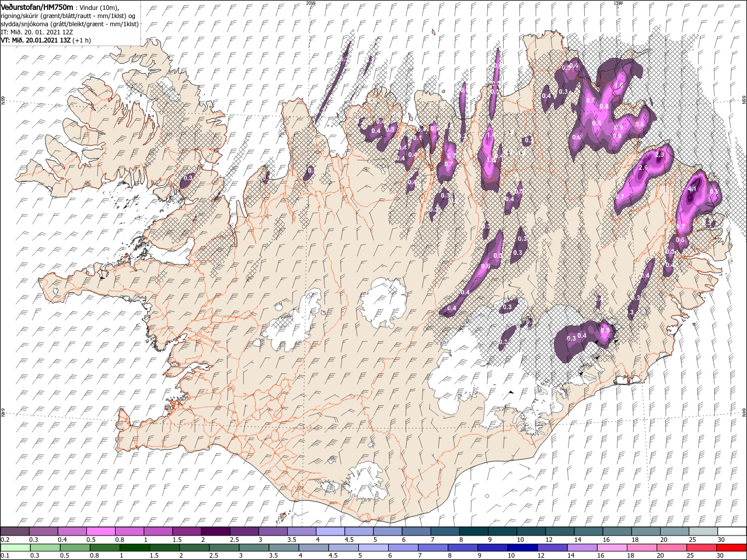
Task: Pick the bottom-row legend swatch between 0.5 and 0.8
Action: tap(76, 548)
